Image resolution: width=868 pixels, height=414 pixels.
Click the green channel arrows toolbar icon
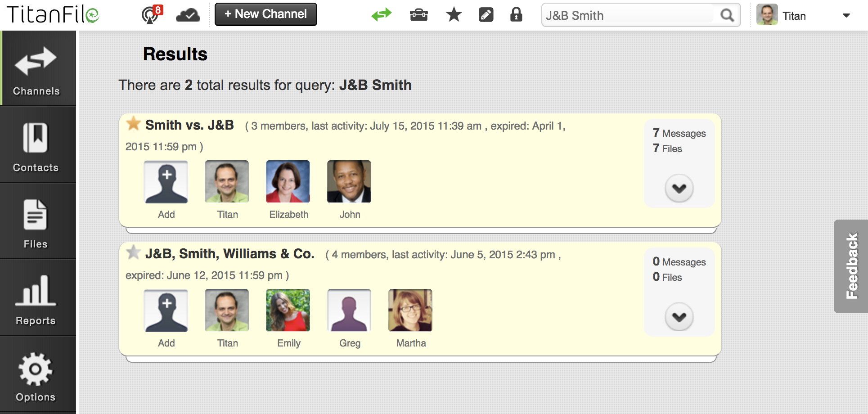pyautogui.click(x=381, y=15)
